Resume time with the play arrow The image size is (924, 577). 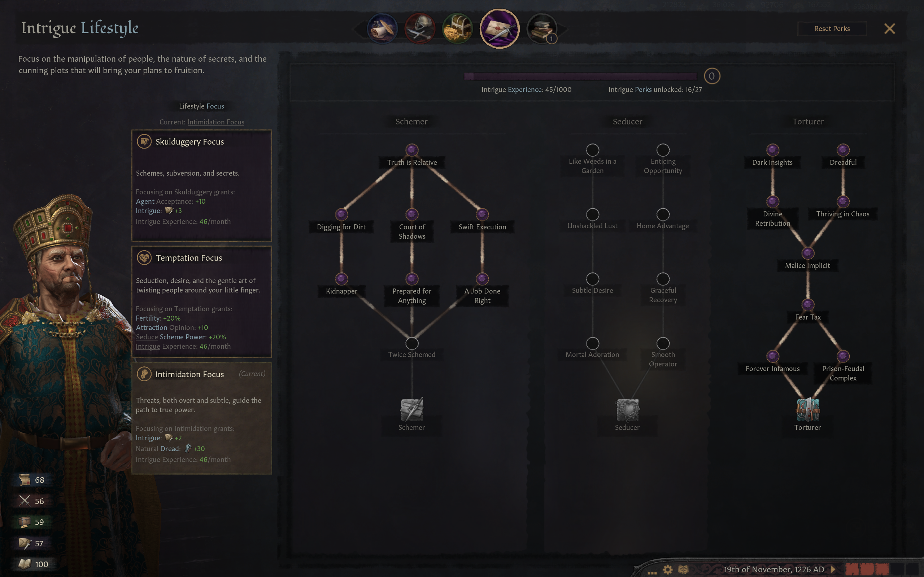(833, 569)
